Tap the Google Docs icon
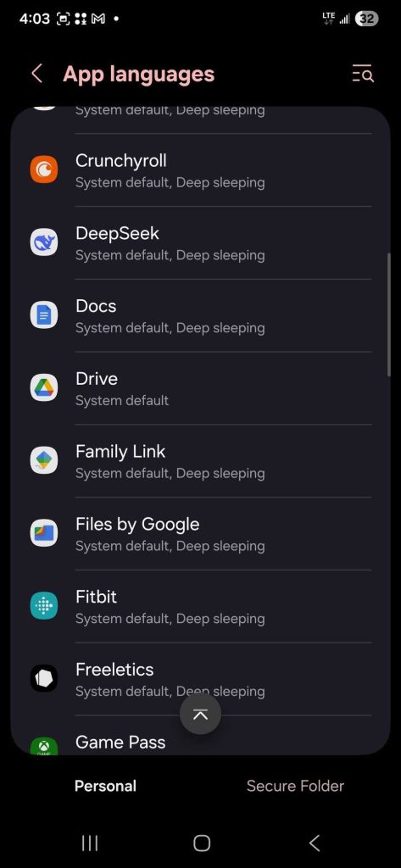The width and height of the screenshot is (401, 868). (x=44, y=315)
